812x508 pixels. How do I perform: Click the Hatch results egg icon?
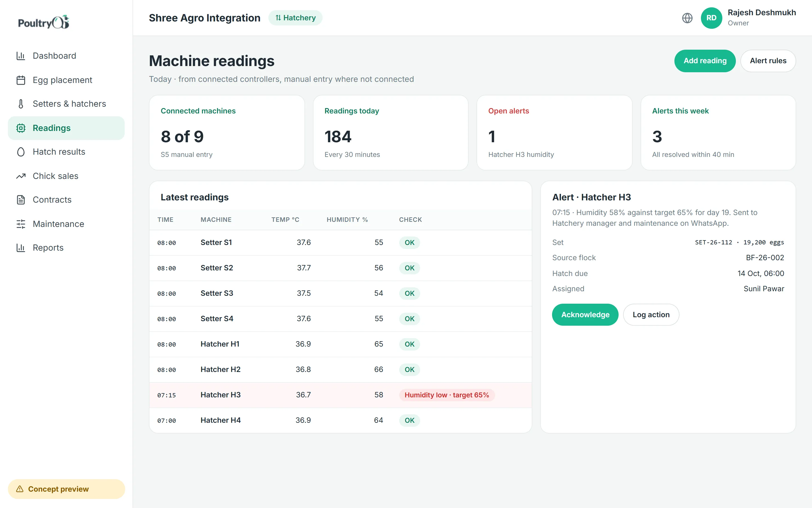coord(21,152)
